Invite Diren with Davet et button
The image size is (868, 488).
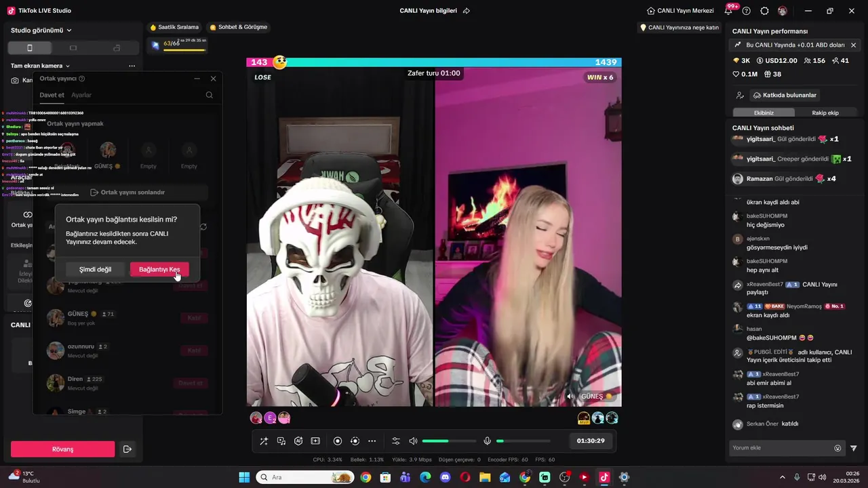point(190,383)
